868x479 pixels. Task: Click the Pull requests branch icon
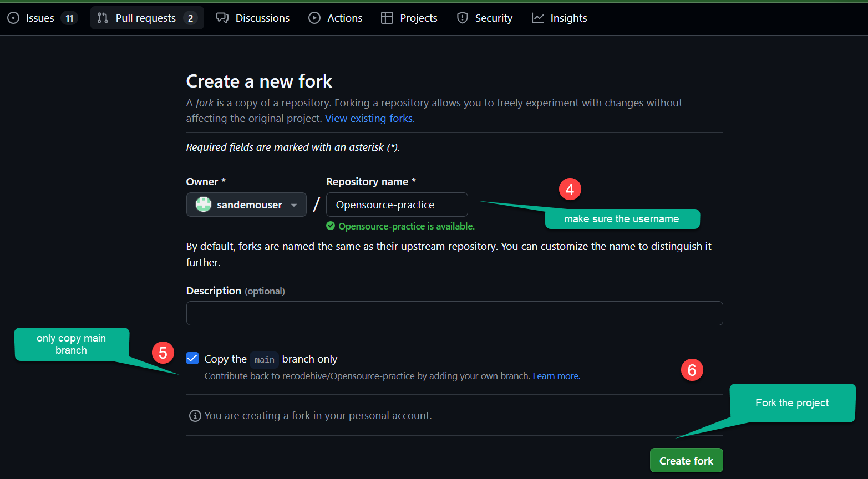click(x=101, y=18)
